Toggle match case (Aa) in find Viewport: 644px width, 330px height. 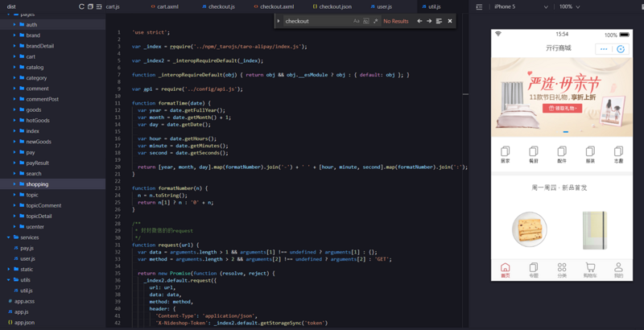coord(356,21)
